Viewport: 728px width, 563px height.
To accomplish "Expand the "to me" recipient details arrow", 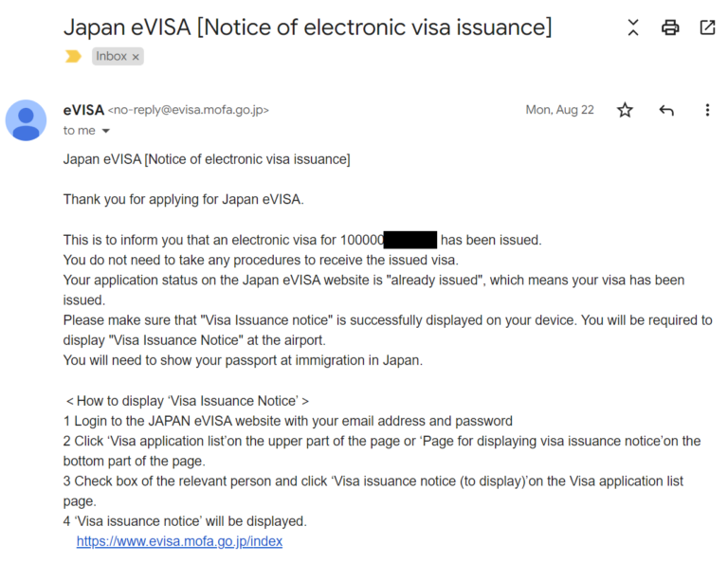I will pyautogui.click(x=105, y=131).
